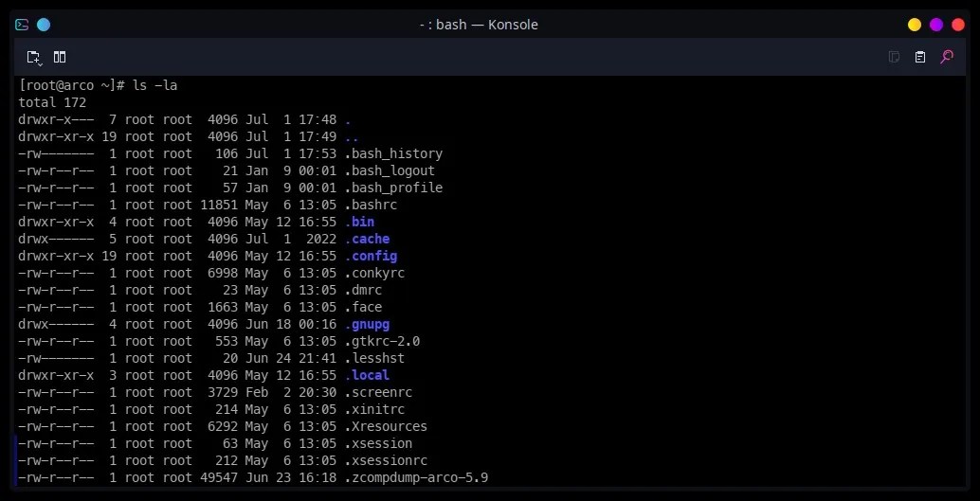Click the time 17:53 on .bash_history row

318,153
